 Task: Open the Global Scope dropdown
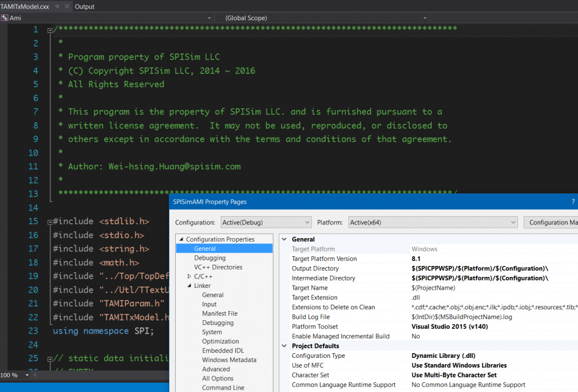425,18
